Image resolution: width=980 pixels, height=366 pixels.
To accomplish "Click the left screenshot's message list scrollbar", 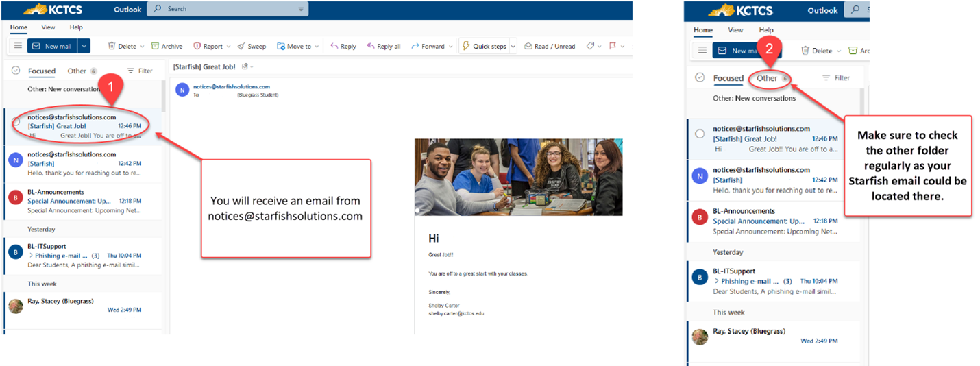I will pyautogui.click(x=163, y=96).
